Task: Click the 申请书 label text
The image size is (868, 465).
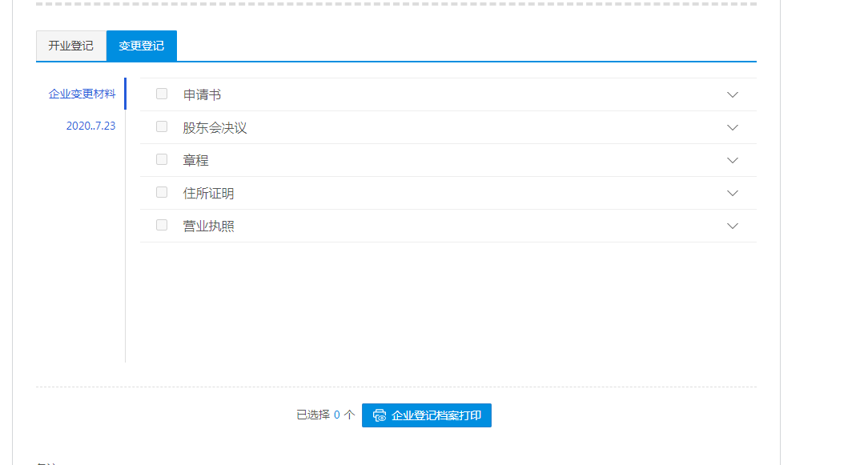Action: 202,94
